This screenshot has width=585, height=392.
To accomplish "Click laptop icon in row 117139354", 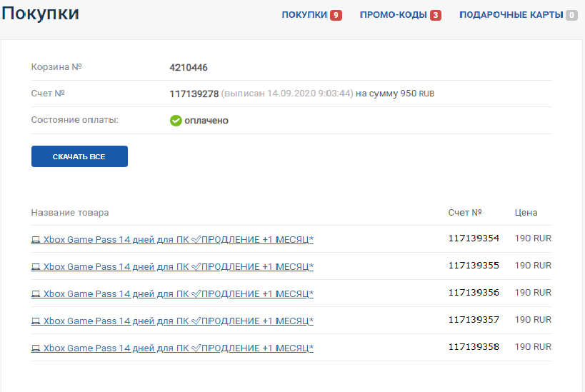I will [36, 240].
